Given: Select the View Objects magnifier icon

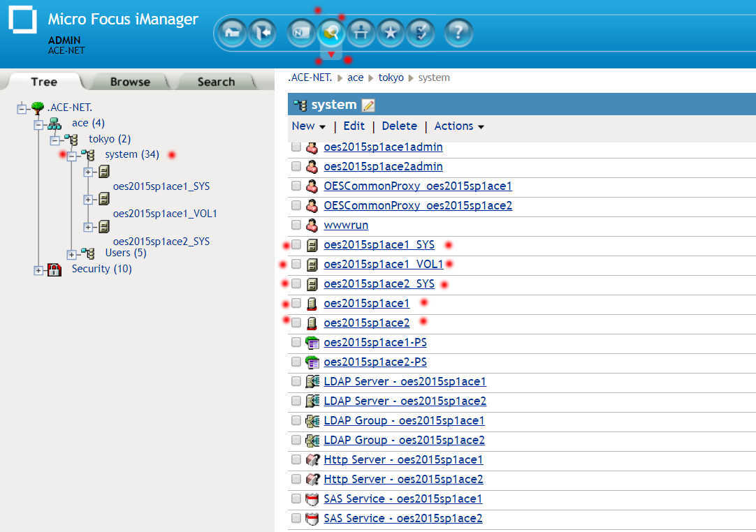Looking at the screenshot, I should pyautogui.click(x=331, y=33).
